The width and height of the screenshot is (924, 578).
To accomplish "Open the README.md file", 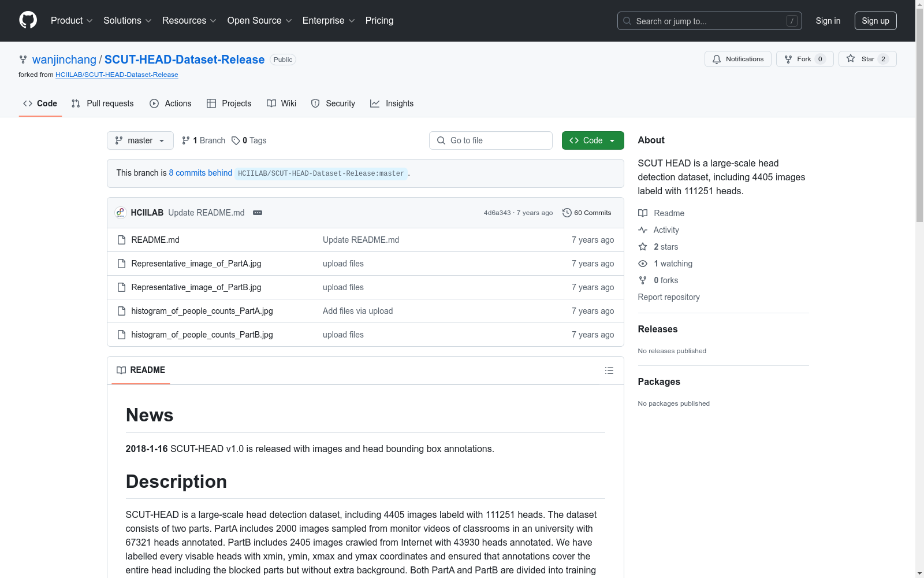I will pos(155,240).
